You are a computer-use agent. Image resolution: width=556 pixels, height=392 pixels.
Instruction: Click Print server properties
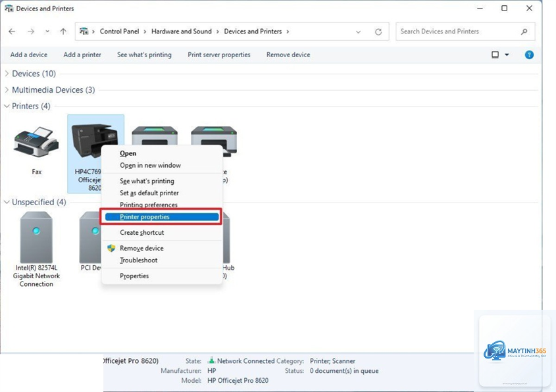click(219, 55)
